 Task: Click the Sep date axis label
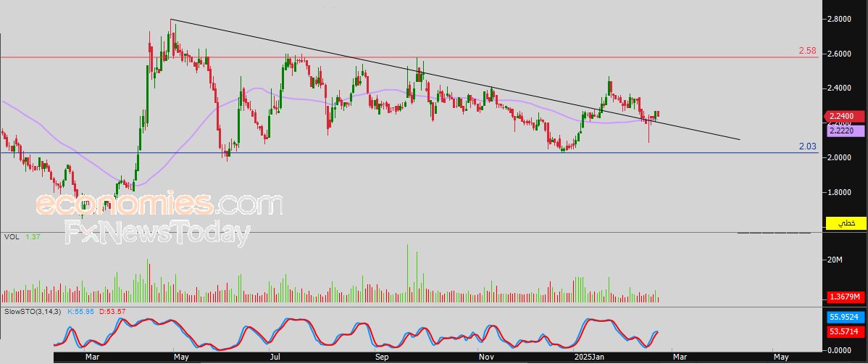click(x=382, y=357)
